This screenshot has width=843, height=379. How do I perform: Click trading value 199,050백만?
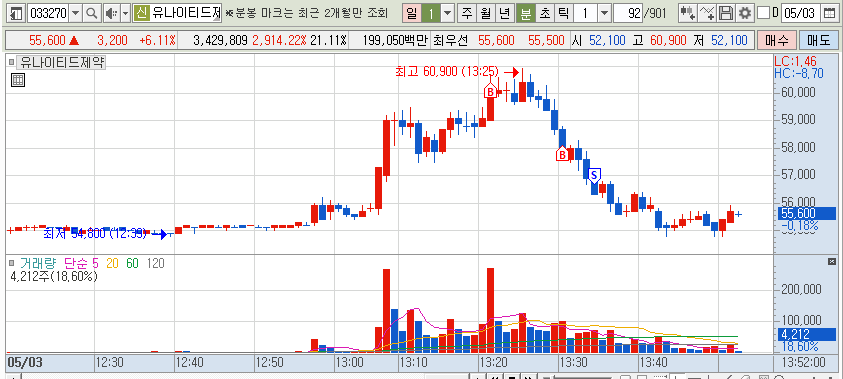tap(395, 40)
